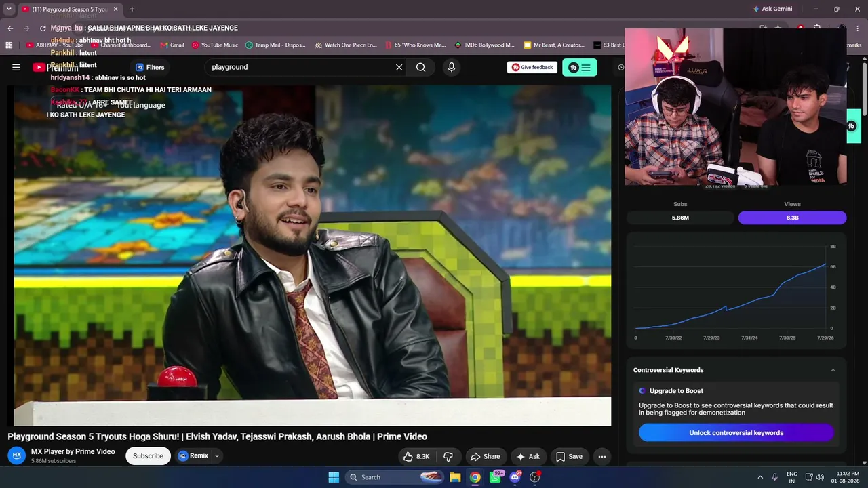The width and height of the screenshot is (868, 488).
Task: Show hidden system tray icons
Action: [760, 477]
